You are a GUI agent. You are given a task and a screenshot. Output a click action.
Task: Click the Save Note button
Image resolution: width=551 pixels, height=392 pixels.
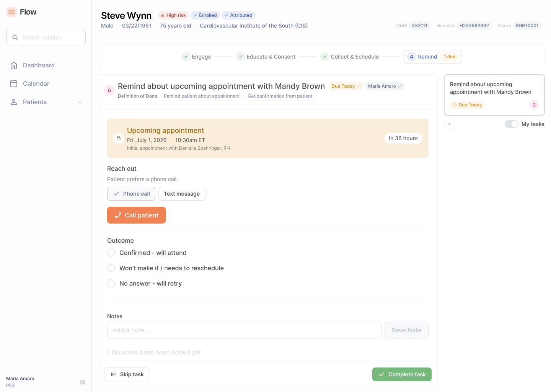406,330
